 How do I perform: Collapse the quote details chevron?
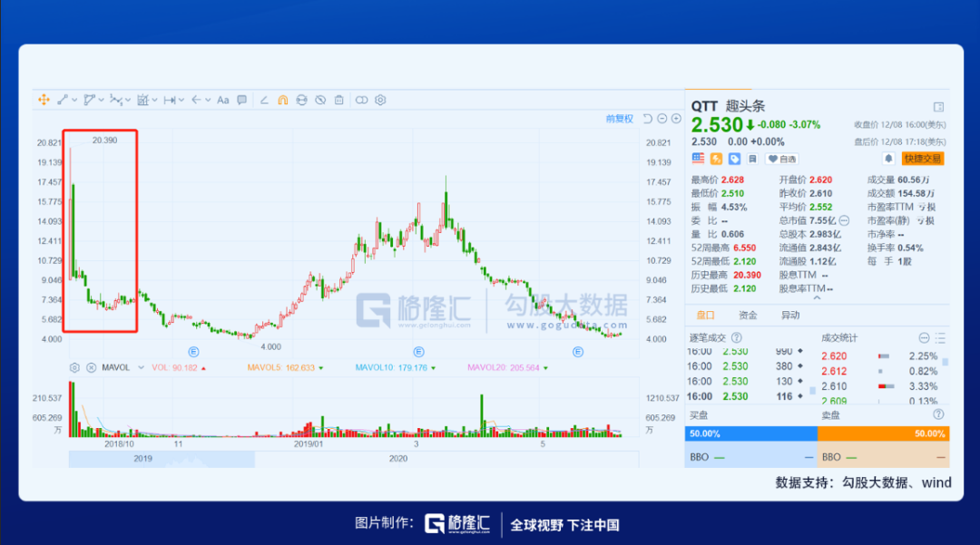(x=817, y=298)
